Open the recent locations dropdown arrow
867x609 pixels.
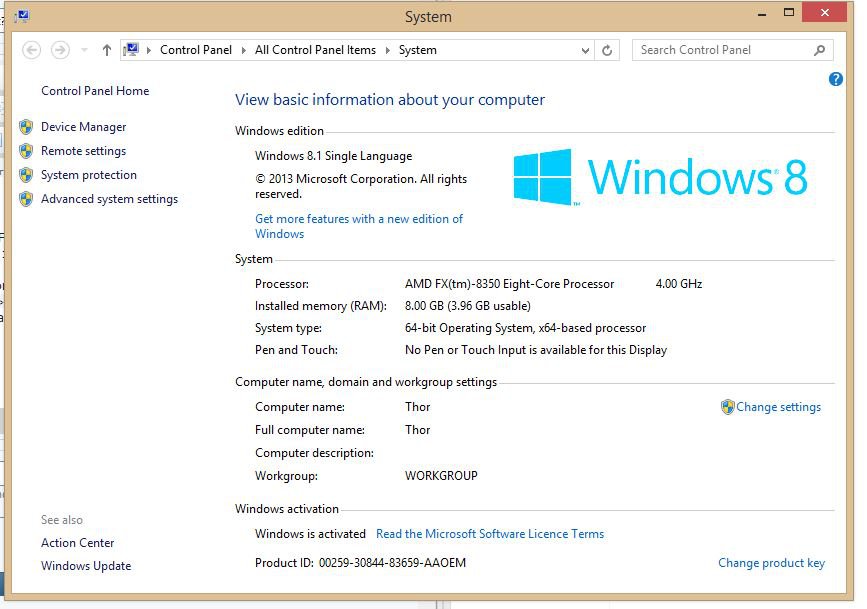84,50
